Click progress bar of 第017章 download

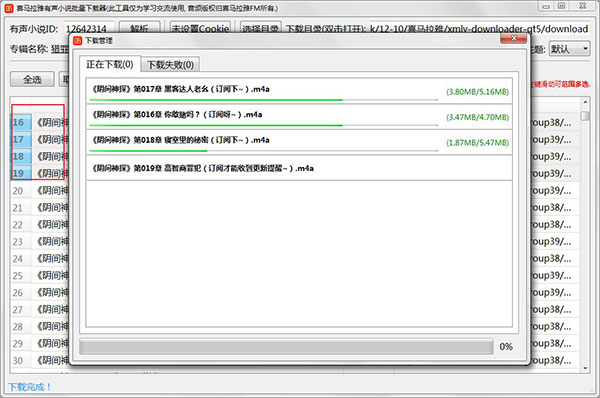click(264, 100)
